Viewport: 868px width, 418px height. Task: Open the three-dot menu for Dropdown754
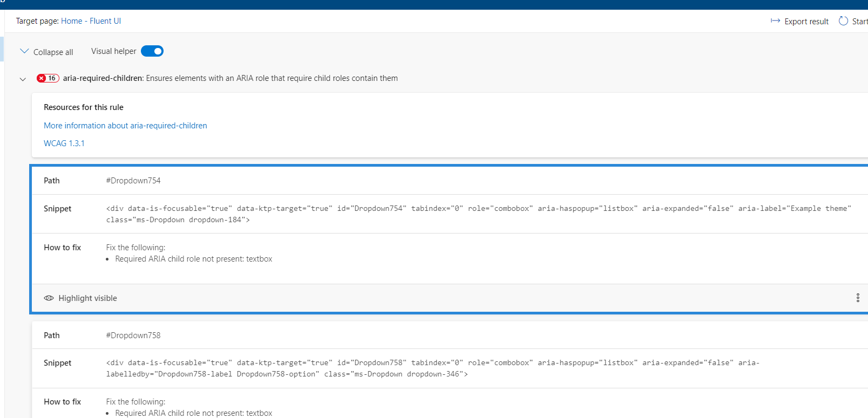[x=858, y=298]
